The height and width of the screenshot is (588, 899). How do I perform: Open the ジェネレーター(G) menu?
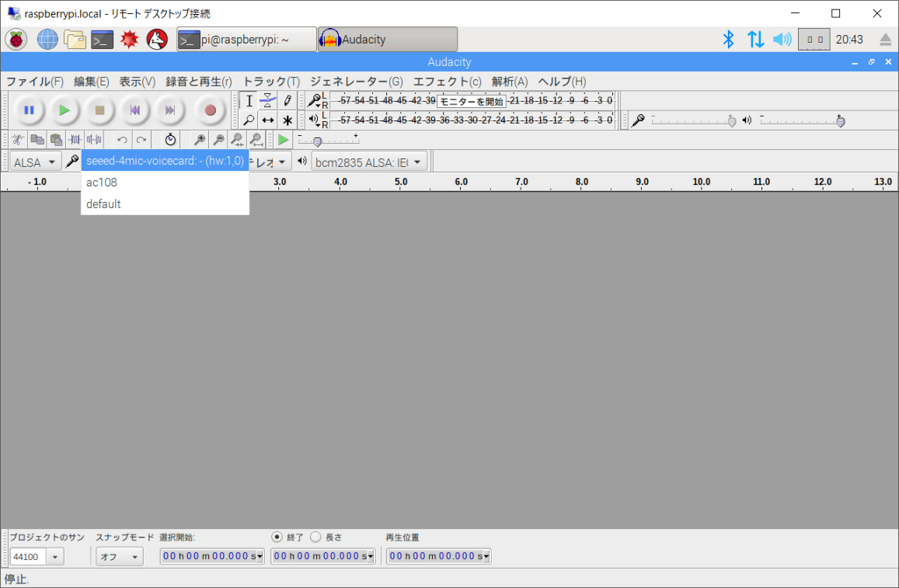[356, 82]
